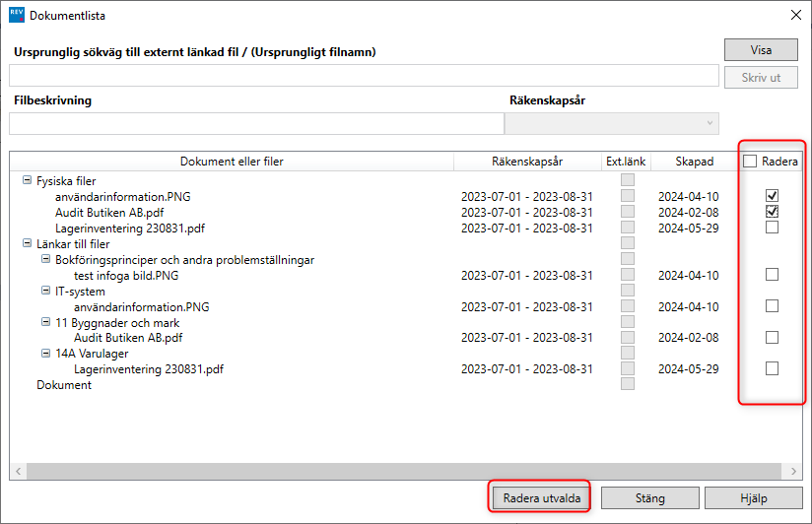
Task: Select the Länkar till filer label
Action: point(73,244)
